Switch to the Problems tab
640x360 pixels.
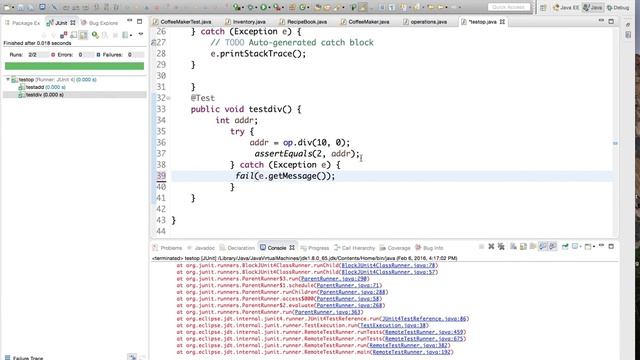click(167, 248)
